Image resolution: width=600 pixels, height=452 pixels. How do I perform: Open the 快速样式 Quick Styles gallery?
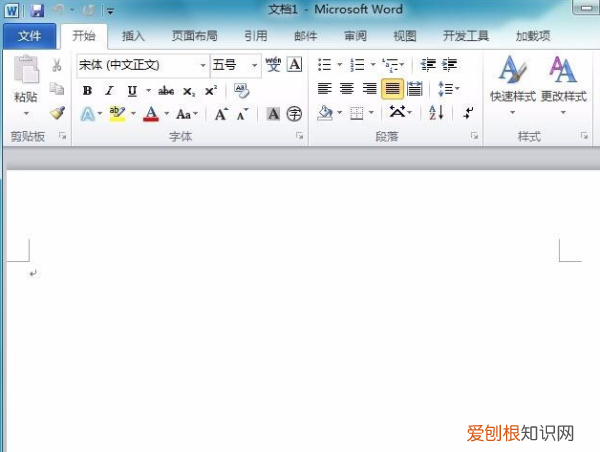tap(513, 85)
